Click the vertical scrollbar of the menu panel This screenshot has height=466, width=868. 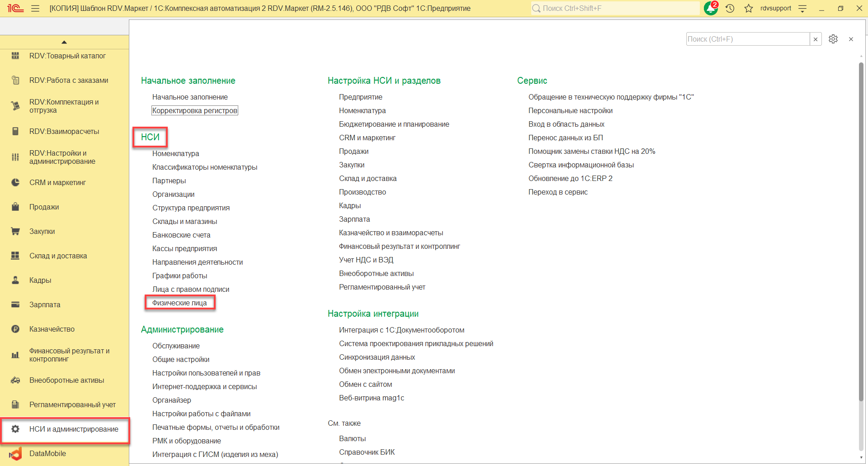861,232
